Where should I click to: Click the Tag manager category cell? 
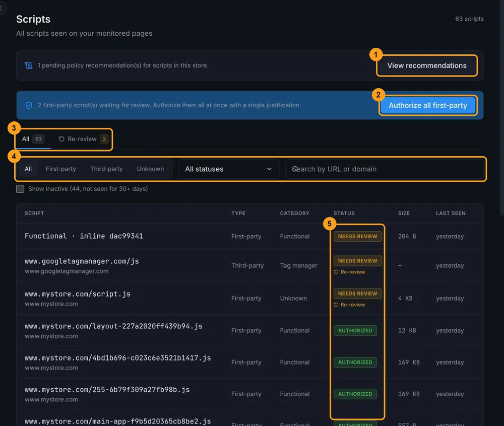(298, 265)
